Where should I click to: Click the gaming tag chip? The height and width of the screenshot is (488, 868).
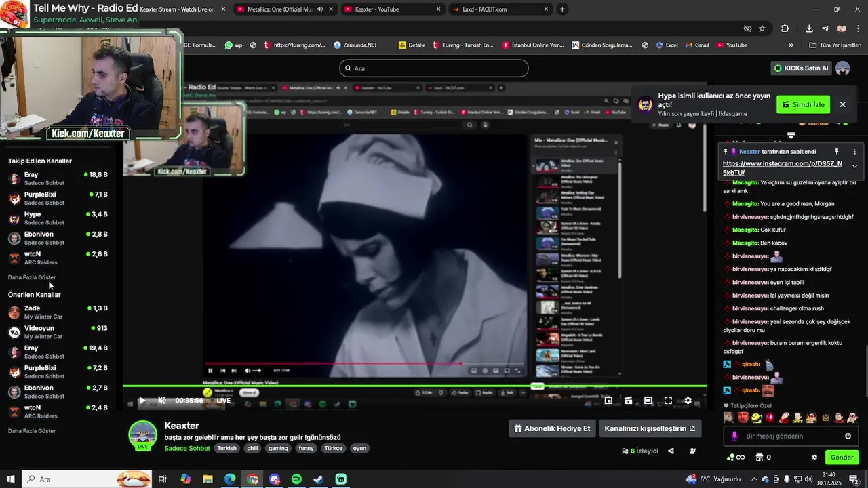point(278,448)
